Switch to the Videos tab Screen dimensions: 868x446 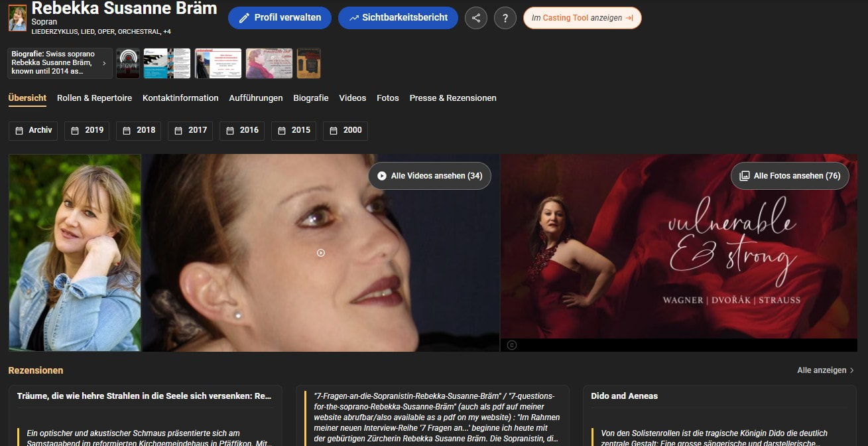[353, 98]
